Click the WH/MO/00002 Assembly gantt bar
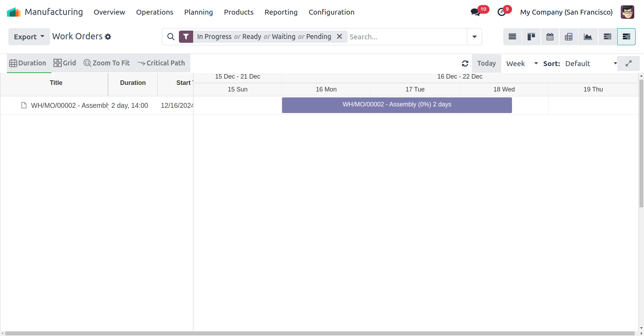 tap(397, 105)
